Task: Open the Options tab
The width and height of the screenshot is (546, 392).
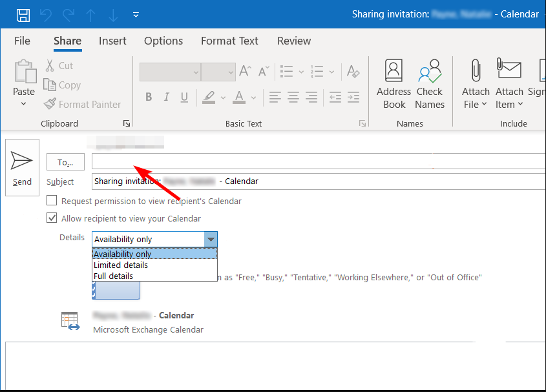Action: [163, 41]
